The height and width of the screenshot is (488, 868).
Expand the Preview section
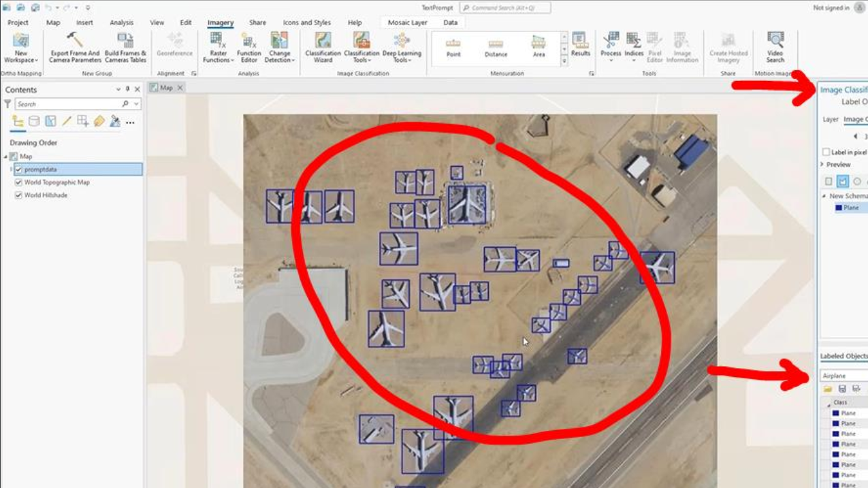pos(822,164)
